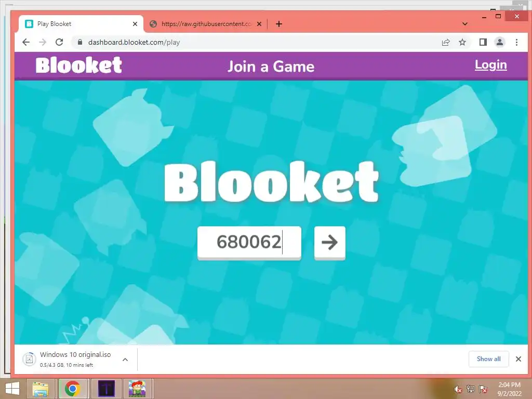Close the downloads bar
Image resolution: width=532 pixels, height=399 pixels.
518,359
